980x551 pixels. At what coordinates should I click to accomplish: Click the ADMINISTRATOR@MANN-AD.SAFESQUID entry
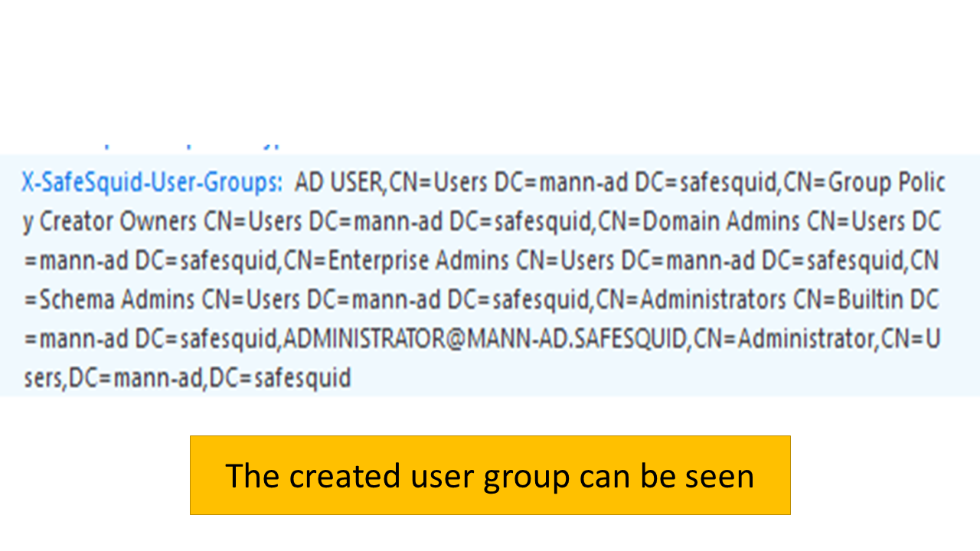484,338
